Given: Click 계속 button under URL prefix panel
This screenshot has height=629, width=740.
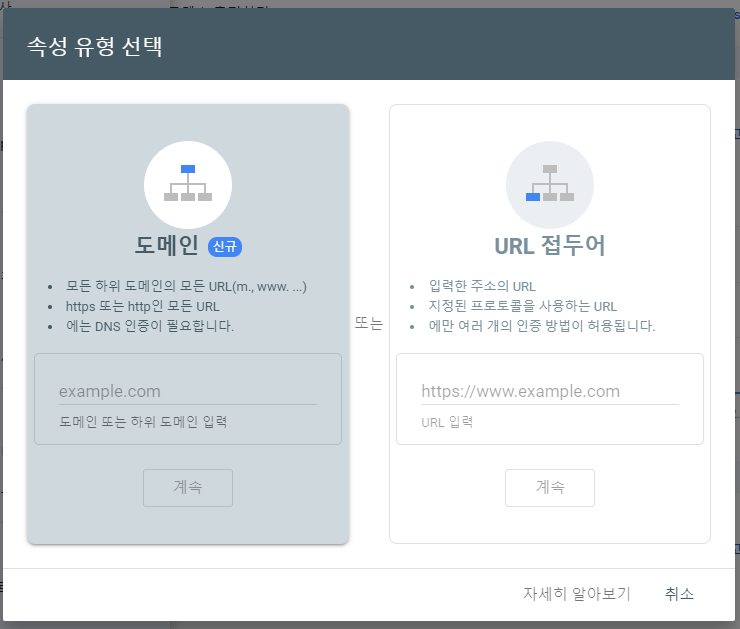Looking at the screenshot, I should [550, 487].
